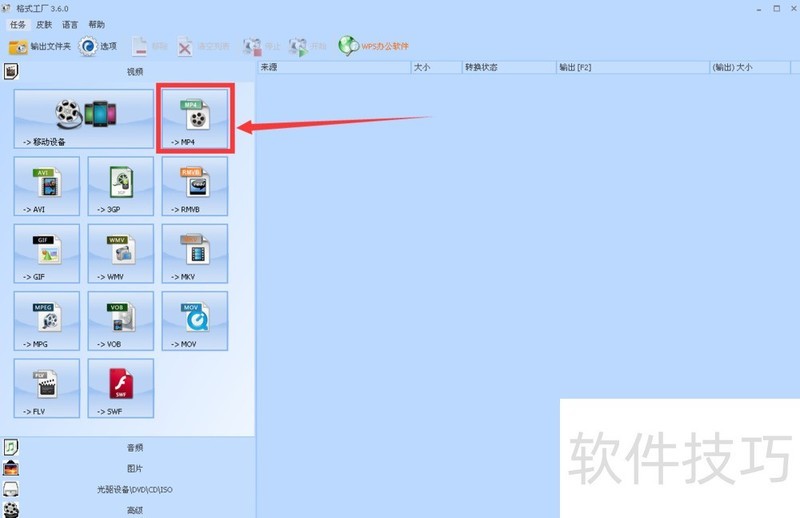Open the 任务 menu
Viewport: 800px width, 518px height.
(18, 24)
